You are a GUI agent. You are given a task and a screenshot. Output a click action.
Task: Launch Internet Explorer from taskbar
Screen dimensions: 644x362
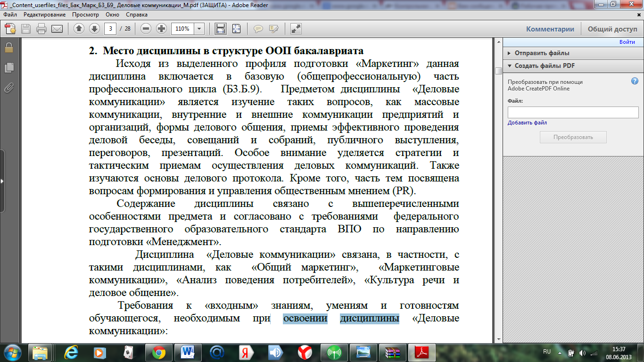click(72, 352)
